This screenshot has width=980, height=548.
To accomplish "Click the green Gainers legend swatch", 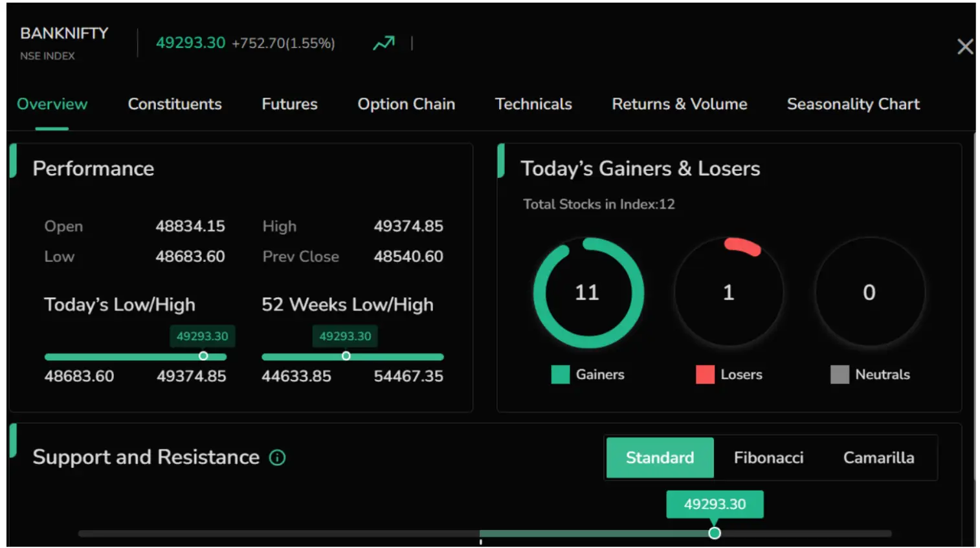I will point(560,375).
